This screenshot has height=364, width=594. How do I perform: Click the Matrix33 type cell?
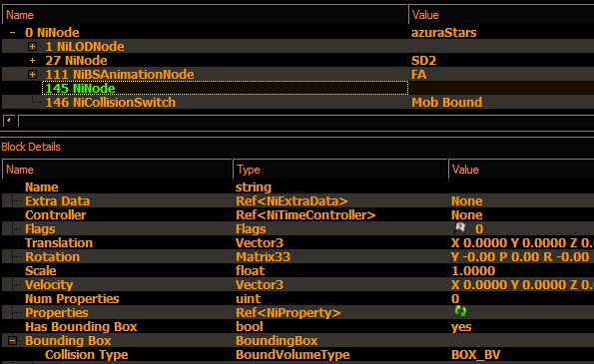coord(263,257)
